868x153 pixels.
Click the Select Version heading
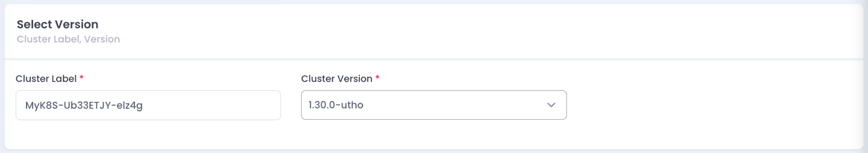pyautogui.click(x=58, y=24)
